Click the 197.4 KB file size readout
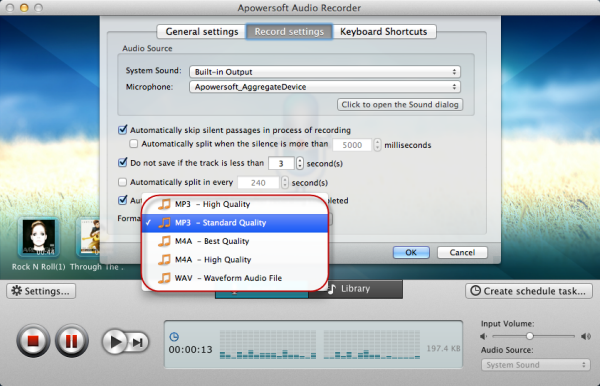 [443, 349]
